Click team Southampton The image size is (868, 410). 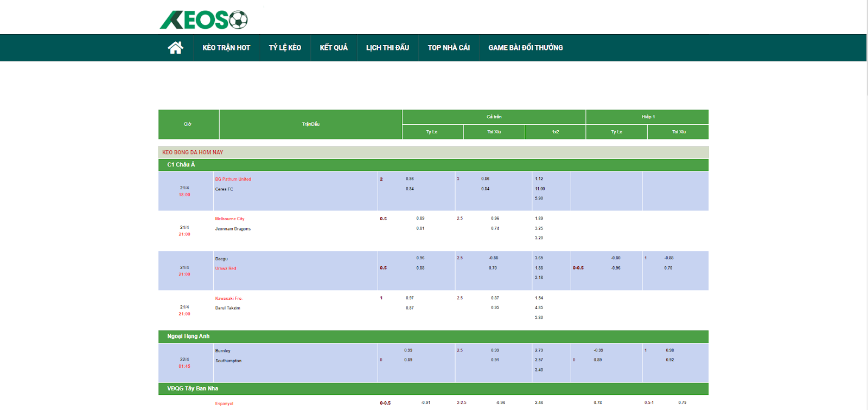pos(228,361)
